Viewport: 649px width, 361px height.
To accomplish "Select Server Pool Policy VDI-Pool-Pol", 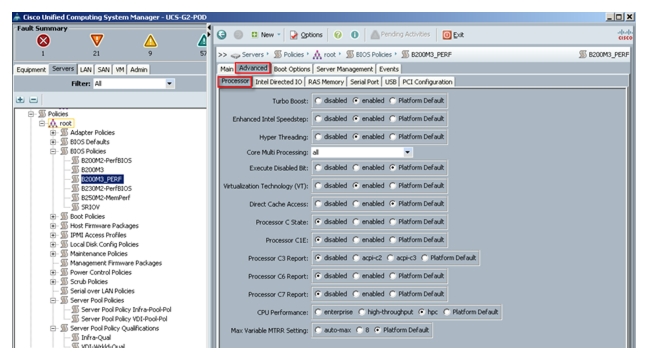I will 124,319.
